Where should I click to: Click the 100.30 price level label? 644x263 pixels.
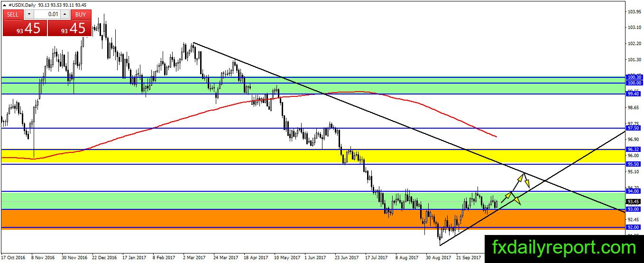(x=634, y=77)
